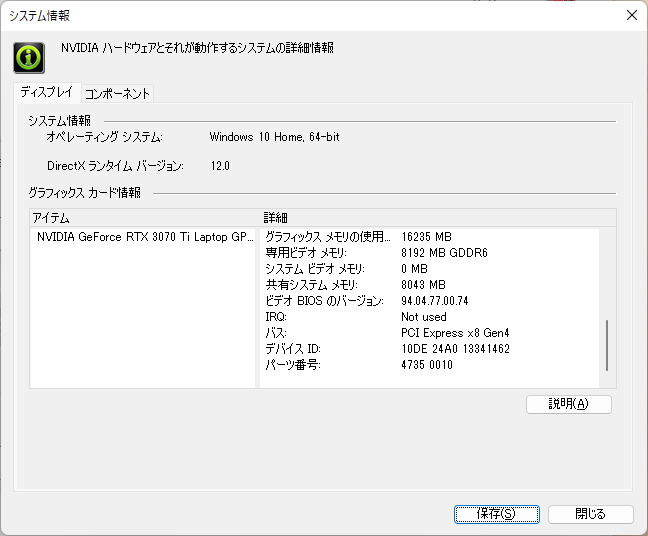Click the パーツ番号 label
This screenshot has width=648, height=536.
(293, 365)
